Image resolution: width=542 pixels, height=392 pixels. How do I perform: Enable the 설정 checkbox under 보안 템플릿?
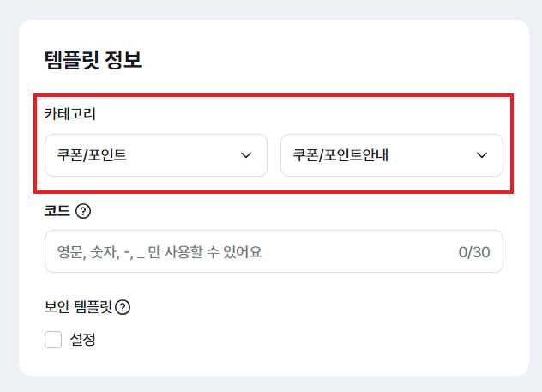click(53, 340)
